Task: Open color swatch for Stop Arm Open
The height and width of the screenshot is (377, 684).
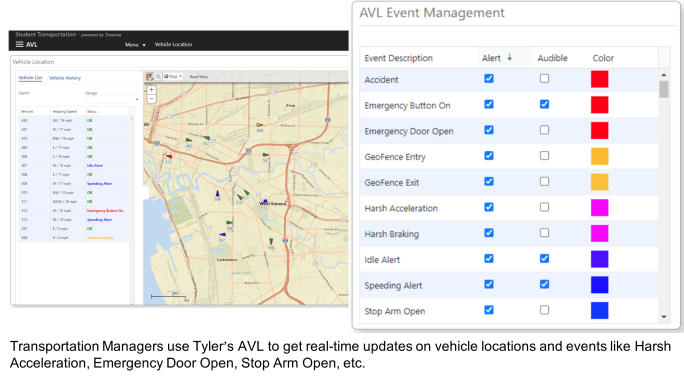Action: pyautogui.click(x=599, y=311)
